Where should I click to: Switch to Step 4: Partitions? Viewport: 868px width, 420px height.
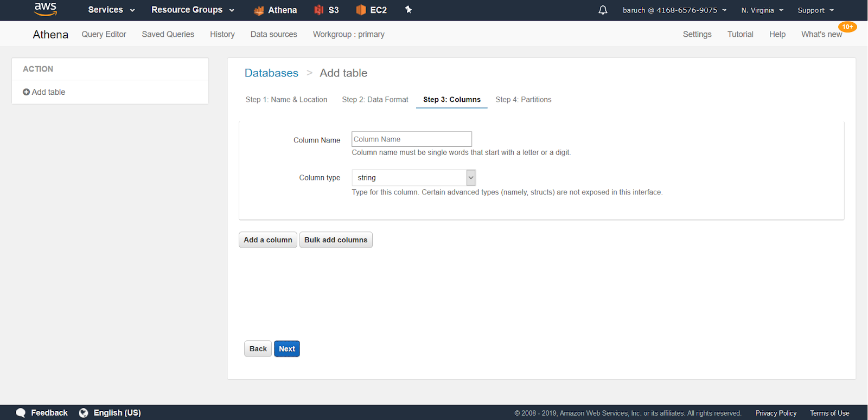coord(524,100)
